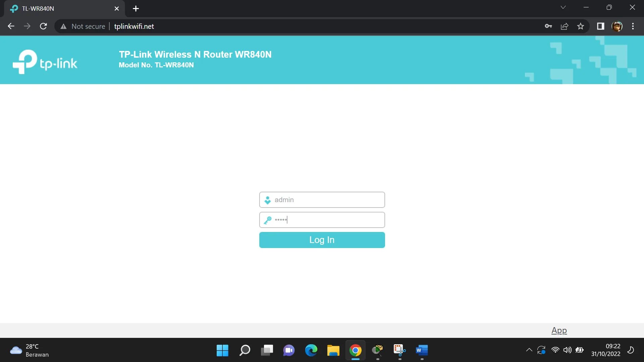
Task: Click the split screen layout icon
Action: click(x=600, y=26)
